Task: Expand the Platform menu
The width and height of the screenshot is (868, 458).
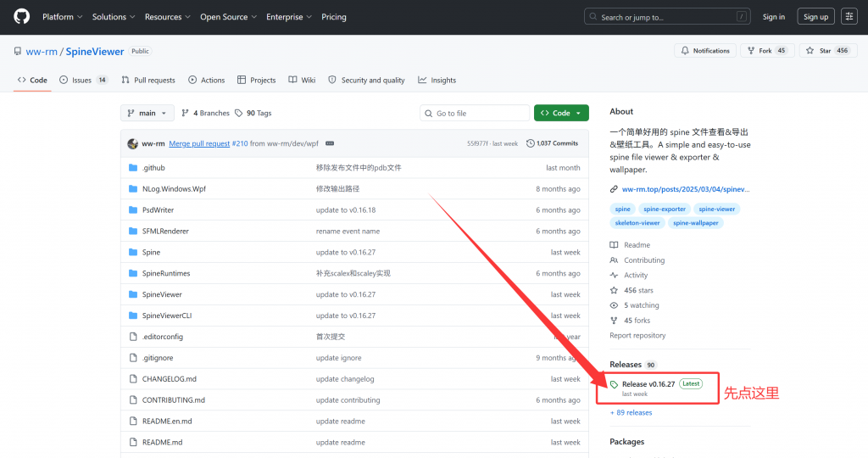Action: coord(63,17)
